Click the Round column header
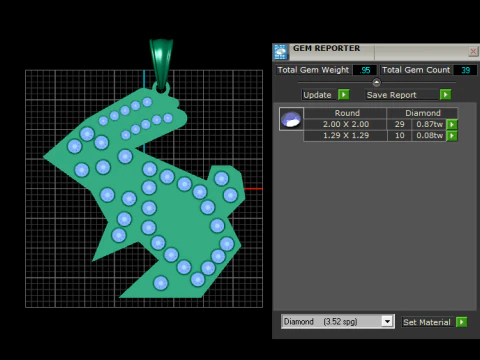Viewport: 480px width, 360px height. (x=346, y=113)
